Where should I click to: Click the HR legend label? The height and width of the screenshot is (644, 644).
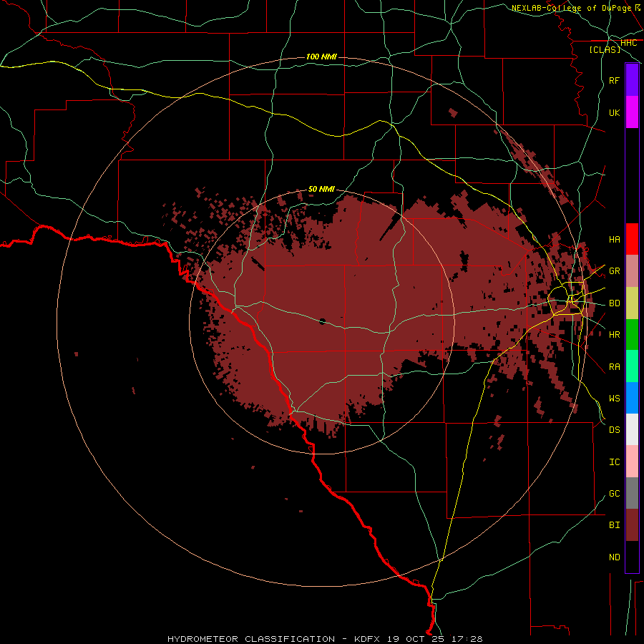615,335
